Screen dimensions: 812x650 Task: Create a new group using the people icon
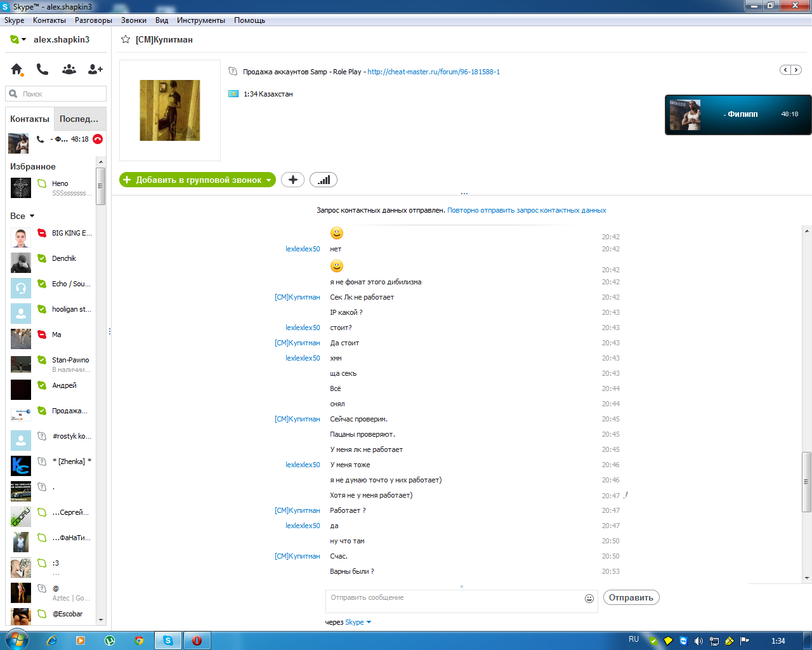[x=69, y=69]
